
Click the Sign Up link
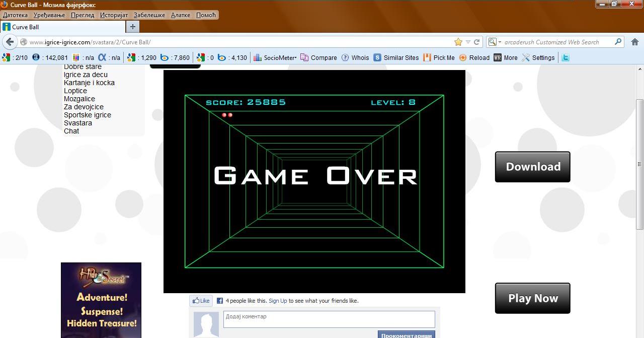click(x=278, y=301)
